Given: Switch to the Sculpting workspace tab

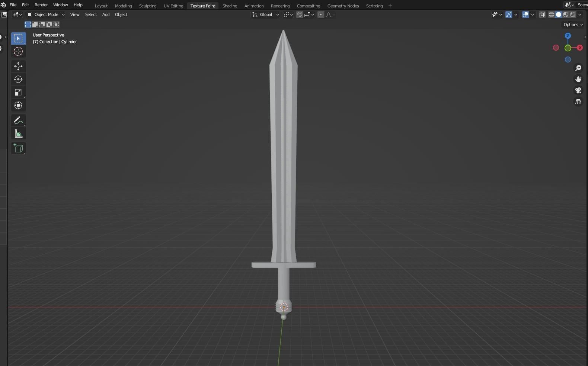Looking at the screenshot, I should coord(147,6).
